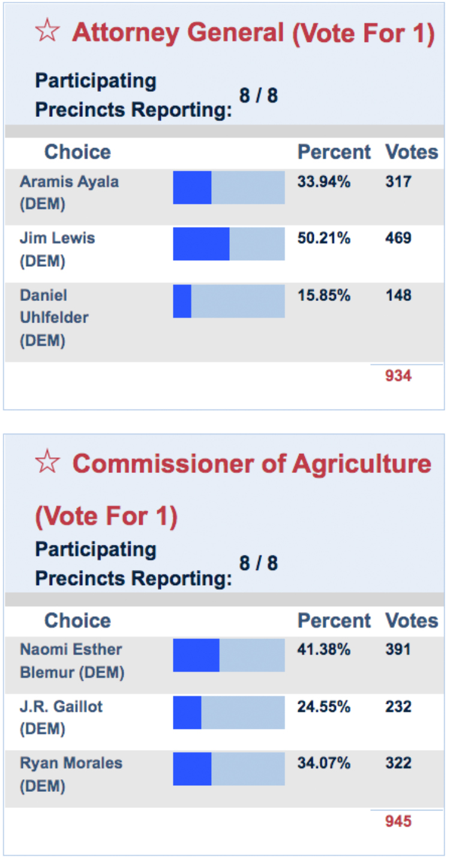This screenshot has height=868, width=450.
Task: Click Daniel Uhlfelder's vote percentage bar
Action: pos(229,301)
